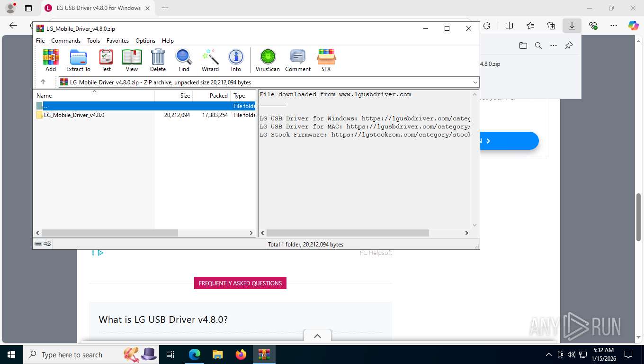Open more options in downloads panel
Screen dimensions: 644x364
pyautogui.click(x=553, y=45)
